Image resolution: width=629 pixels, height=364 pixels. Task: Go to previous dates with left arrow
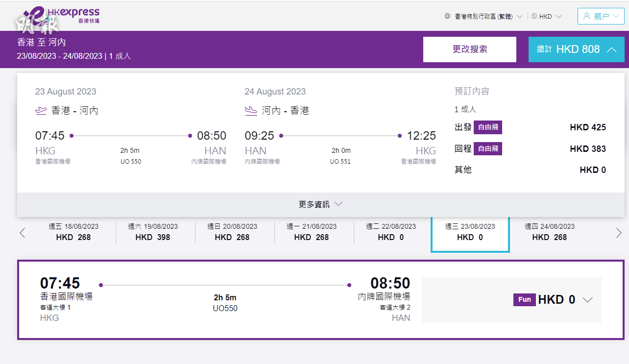[x=22, y=233]
